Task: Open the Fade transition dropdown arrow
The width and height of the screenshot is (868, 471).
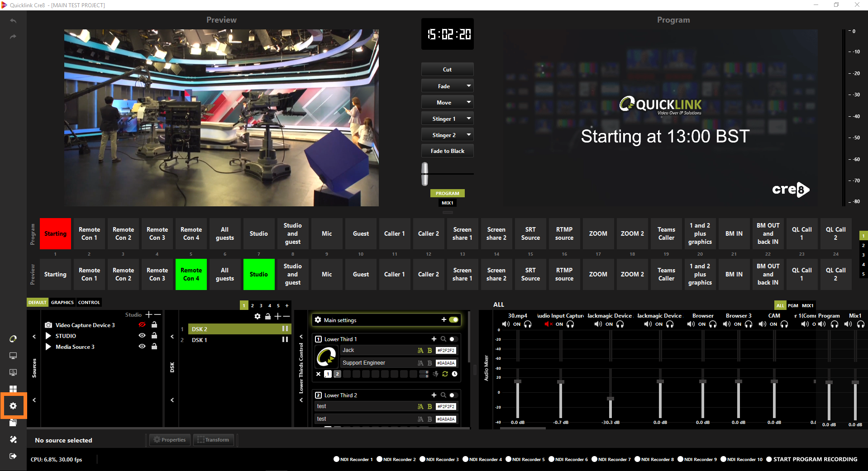Action: [x=469, y=86]
